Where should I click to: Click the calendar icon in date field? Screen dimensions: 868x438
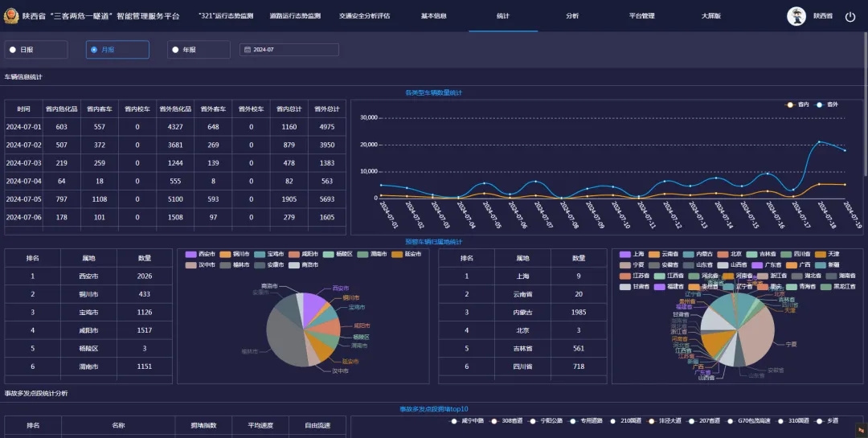point(247,50)
